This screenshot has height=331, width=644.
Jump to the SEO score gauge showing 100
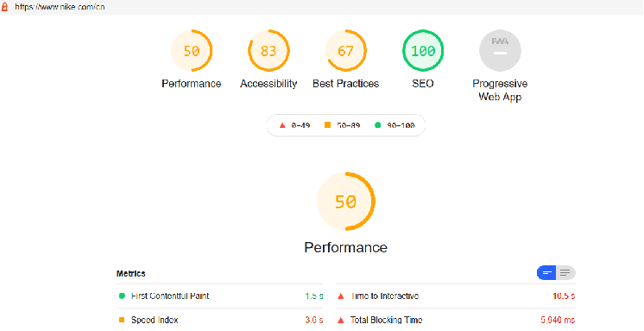tap(423, 51)
